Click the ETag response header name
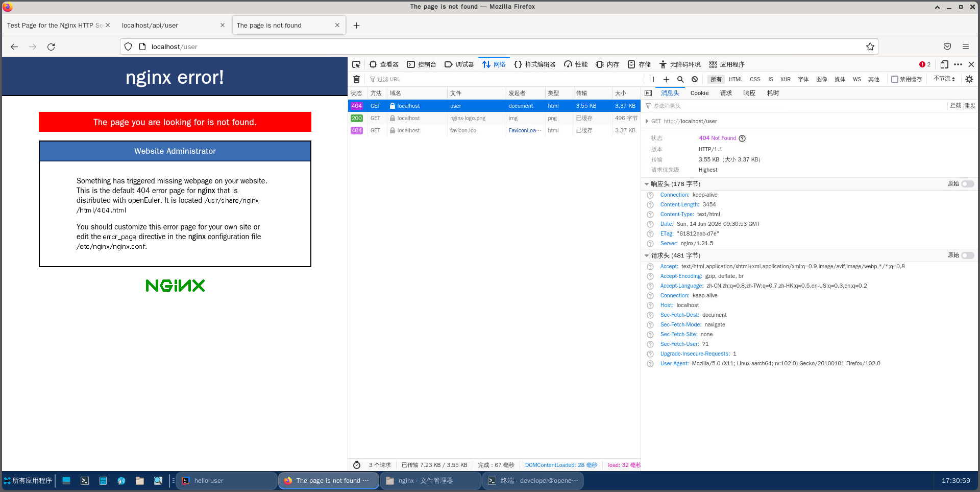980x492 pixels. [667, 234]
